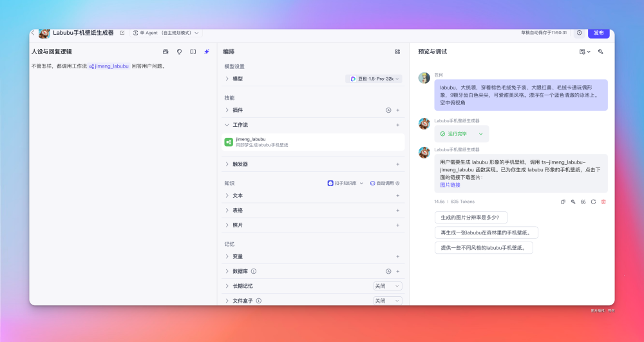
Task: Add photo knowledge with the 照片 plus icon
Action: point(397,225)
